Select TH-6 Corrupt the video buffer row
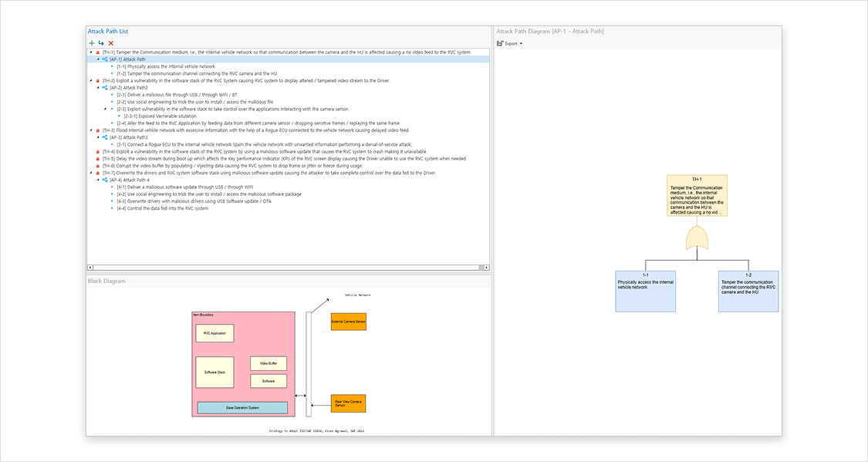This screenshot has width=868, height=462. point(232,166)
